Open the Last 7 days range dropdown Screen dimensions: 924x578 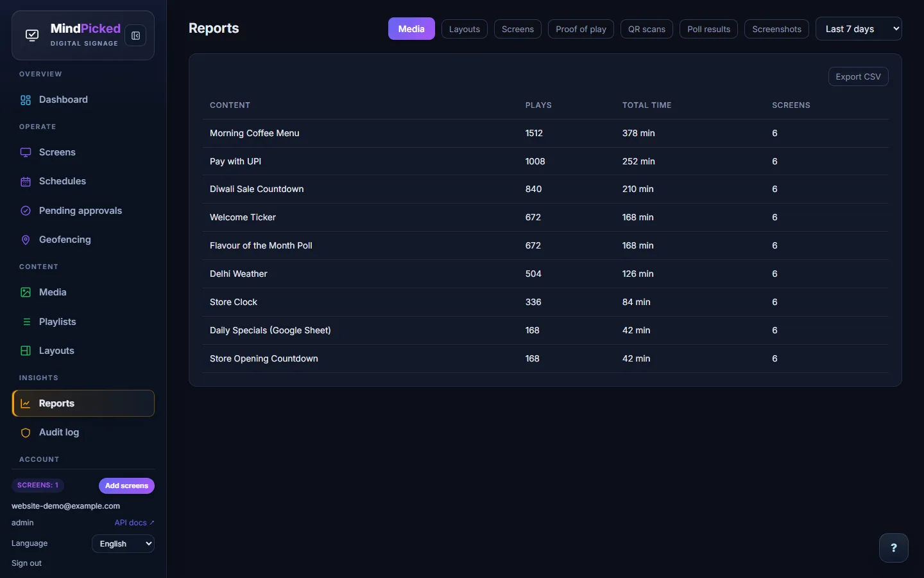(x=859, y=29)
